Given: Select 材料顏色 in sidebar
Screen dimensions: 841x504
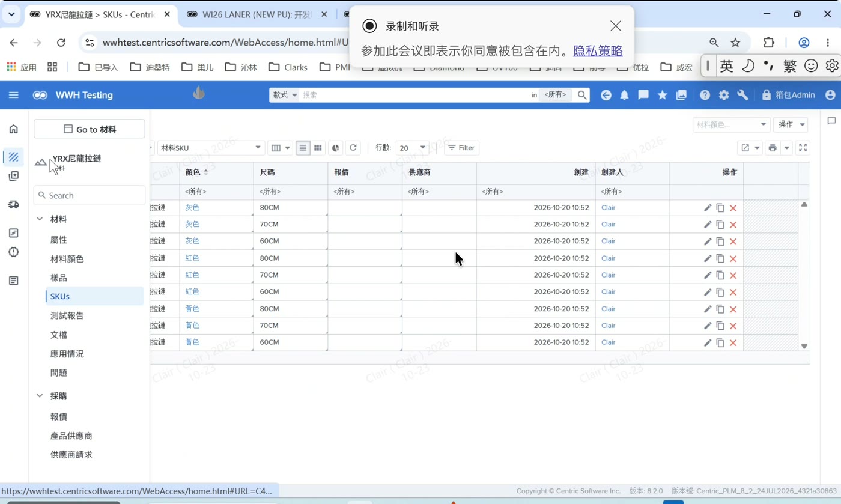Looking at the screenshot, I should [67, 259].
